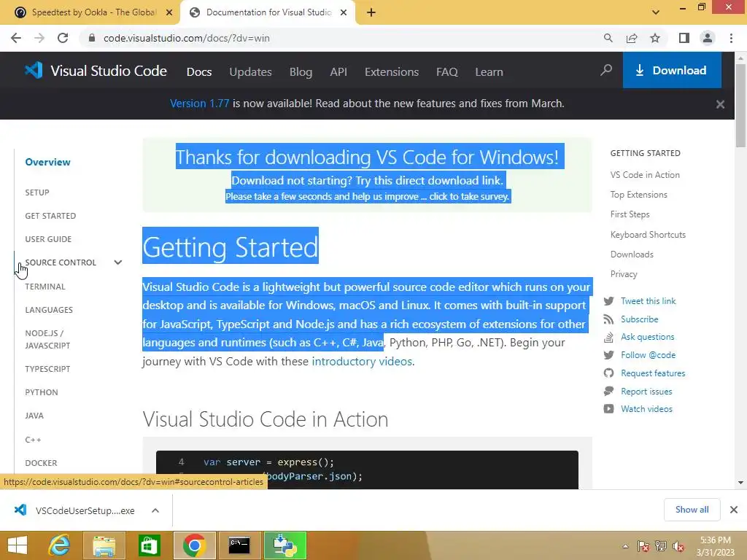Bookmark this page with the star icon

(x=655, y=38)
